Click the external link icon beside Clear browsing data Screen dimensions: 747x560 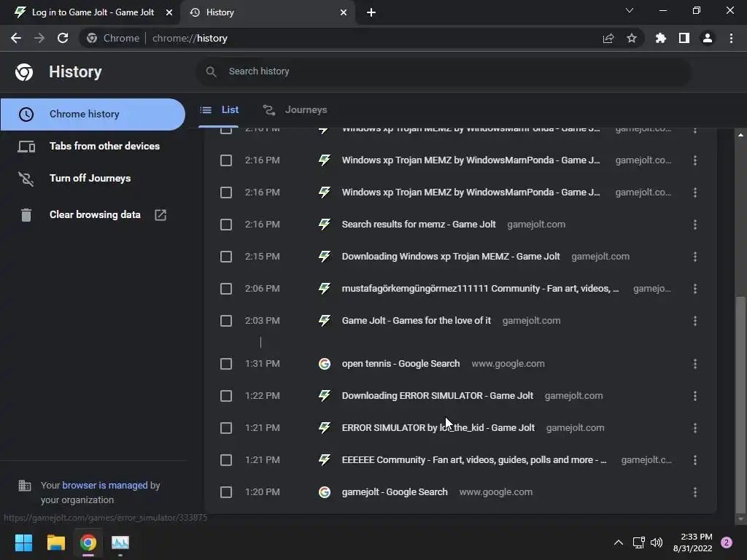click(x=160, y=215)
